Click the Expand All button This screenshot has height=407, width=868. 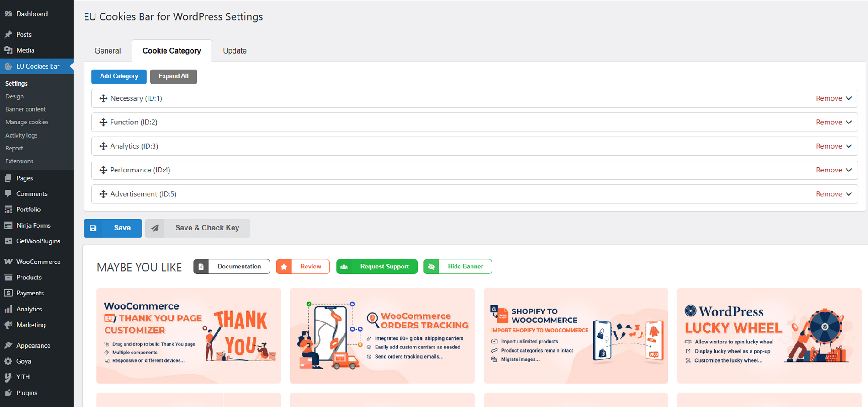pos(174,76)
